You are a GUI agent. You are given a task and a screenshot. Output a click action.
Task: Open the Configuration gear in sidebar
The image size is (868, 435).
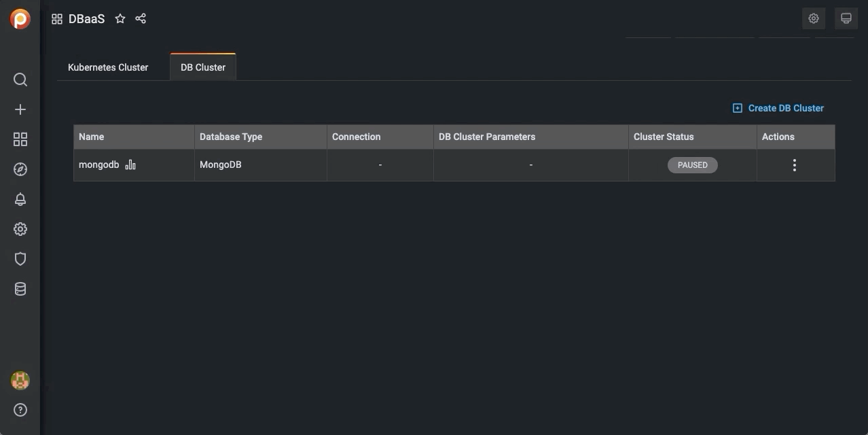click(20, 229)
